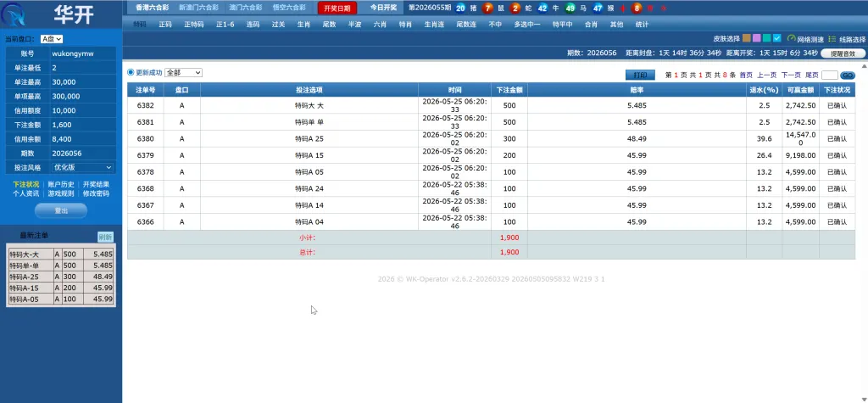Choose the tan skin color swatch
The image size is (868, 403).
click(747, 38)
